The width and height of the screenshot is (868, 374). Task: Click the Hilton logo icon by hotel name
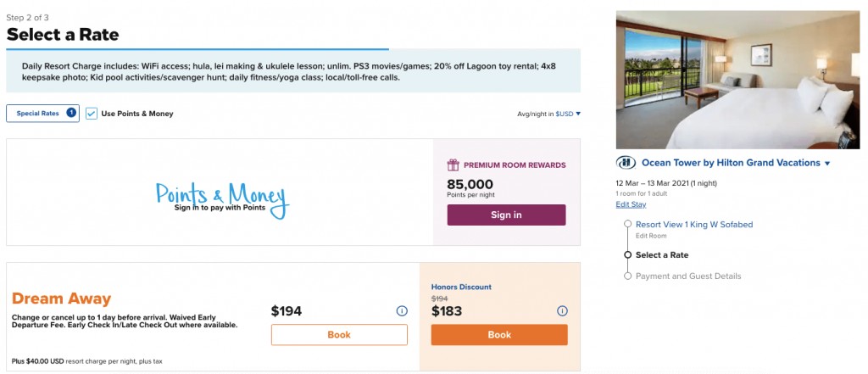[x=626, y=163]
